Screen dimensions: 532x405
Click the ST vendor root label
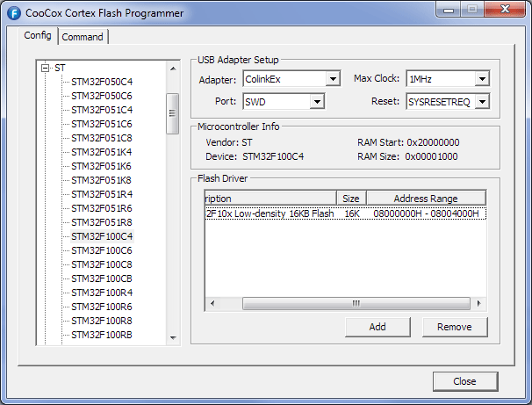(x=60, y=68)
